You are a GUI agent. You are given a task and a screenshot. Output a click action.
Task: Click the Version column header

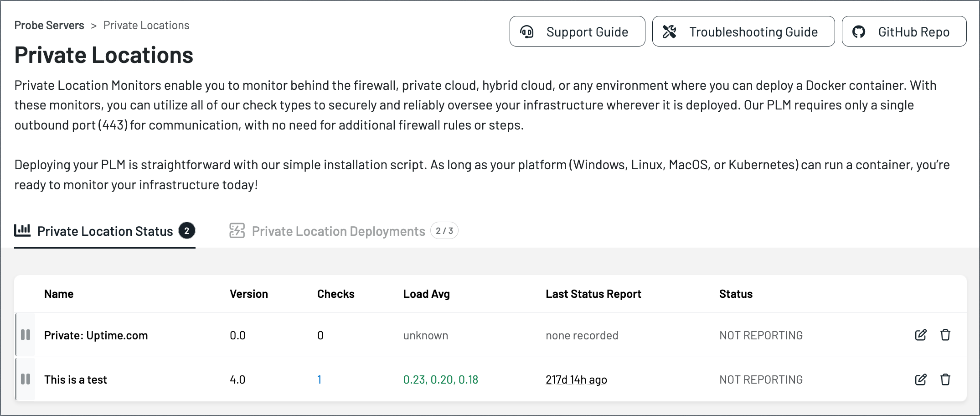pyautogui.click(x=249, y=294)
